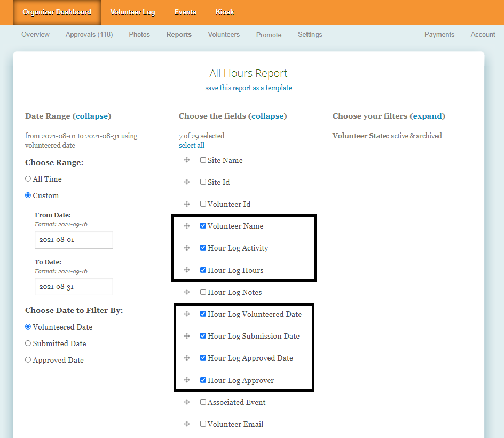504x438 pixels.
Task: Click the drag handle beside Hour Log Approved Date
Action: click(187, 357)
